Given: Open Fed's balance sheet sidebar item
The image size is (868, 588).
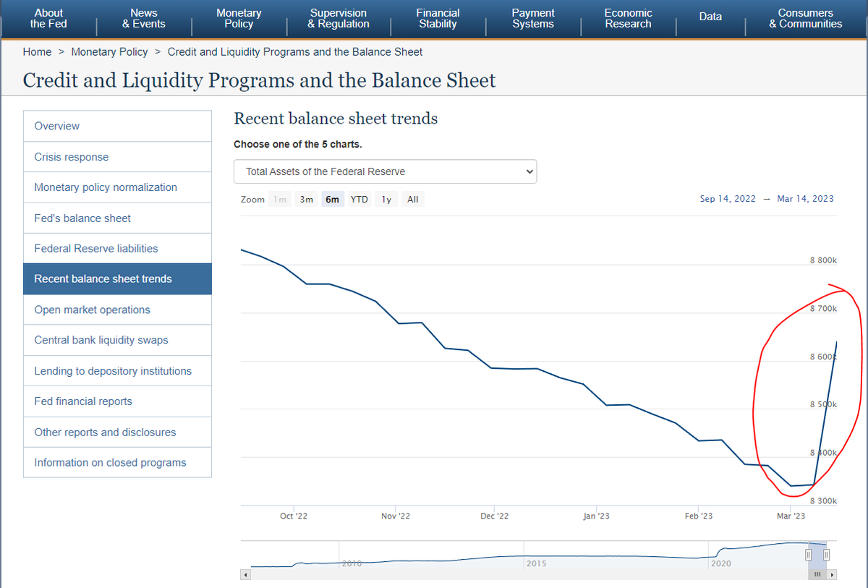Looking at the screenshot, I should pyautogui.click(x=117, y=218).
